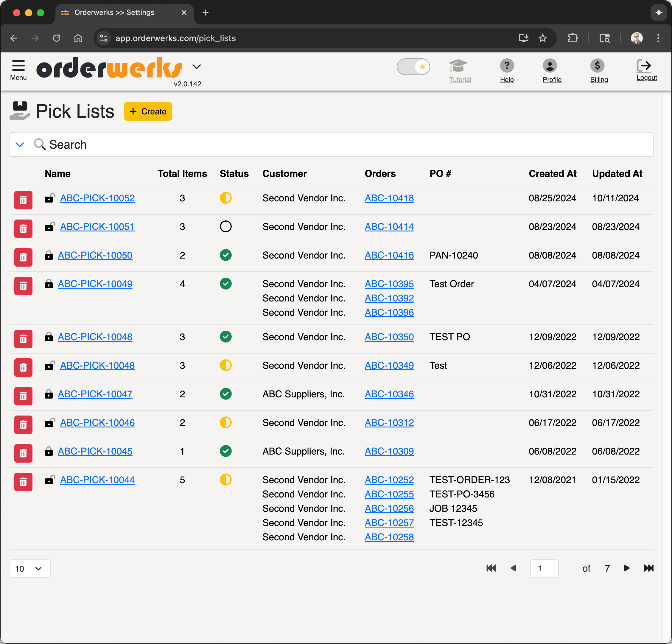Viewport: 672px width, 644px height.
Task: Click the Pick Lists header icon
Action: click(x=20, y=111)
